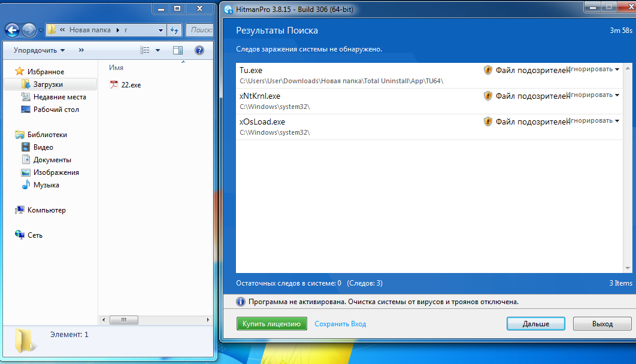Open the Музыка library

tap(46, 185)
